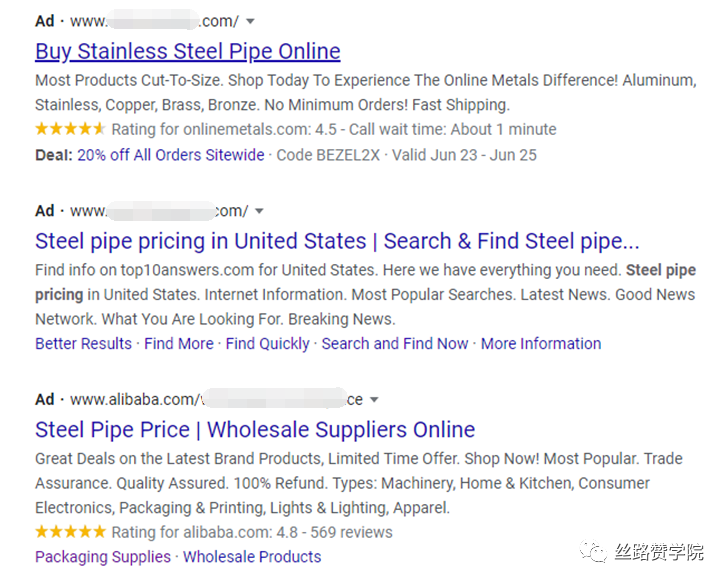This screenshot has height=584, width=727.
Task: Expand the dropdown arrow beside second ad URL
Action: [x=259, y=211]
